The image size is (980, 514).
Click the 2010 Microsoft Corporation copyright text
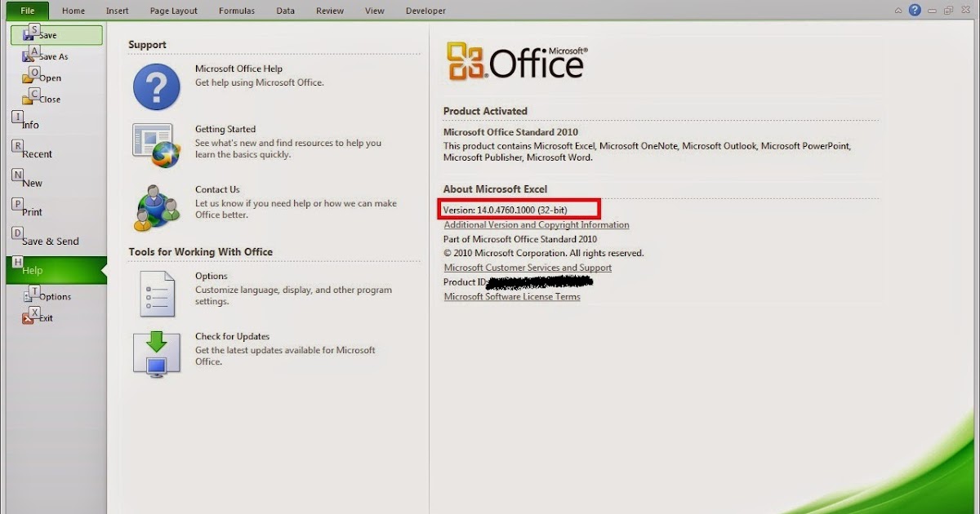click(x=544, y=254)
